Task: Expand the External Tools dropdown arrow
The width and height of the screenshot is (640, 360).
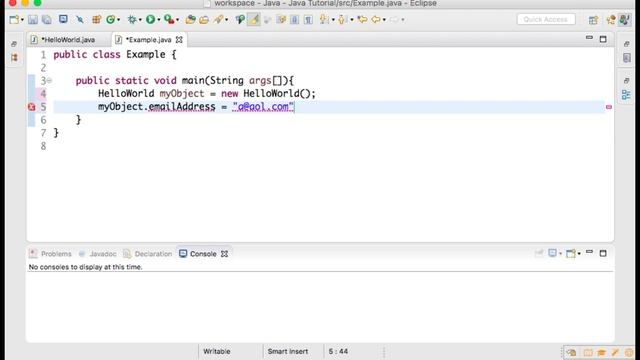Action: 177,20
